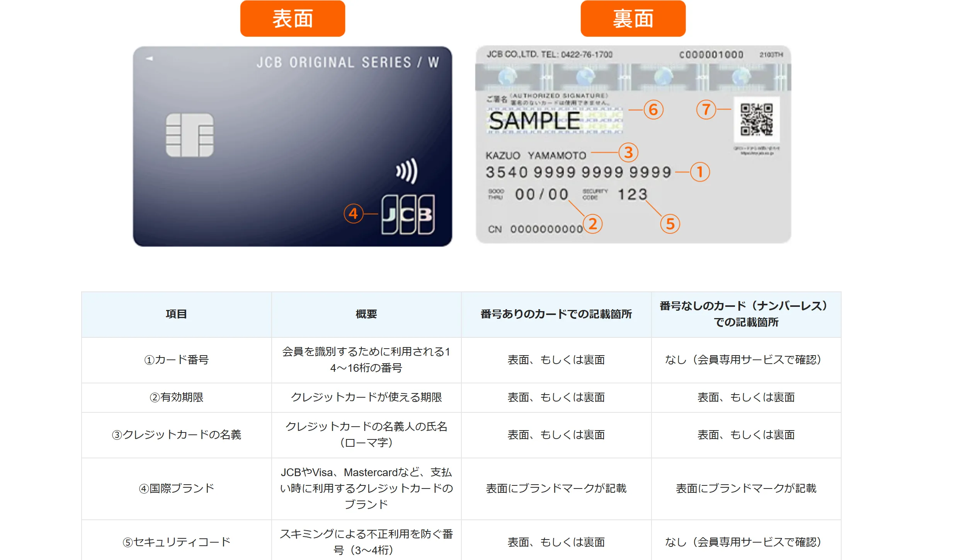Click marker ⑦ pointing to the QR code
956x560 pixels.
[707, 109]
